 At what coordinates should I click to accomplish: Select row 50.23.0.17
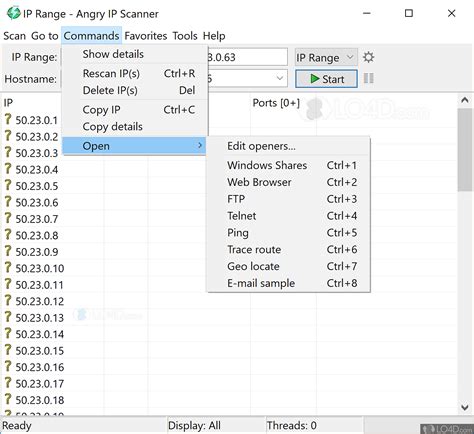(40, 383)
